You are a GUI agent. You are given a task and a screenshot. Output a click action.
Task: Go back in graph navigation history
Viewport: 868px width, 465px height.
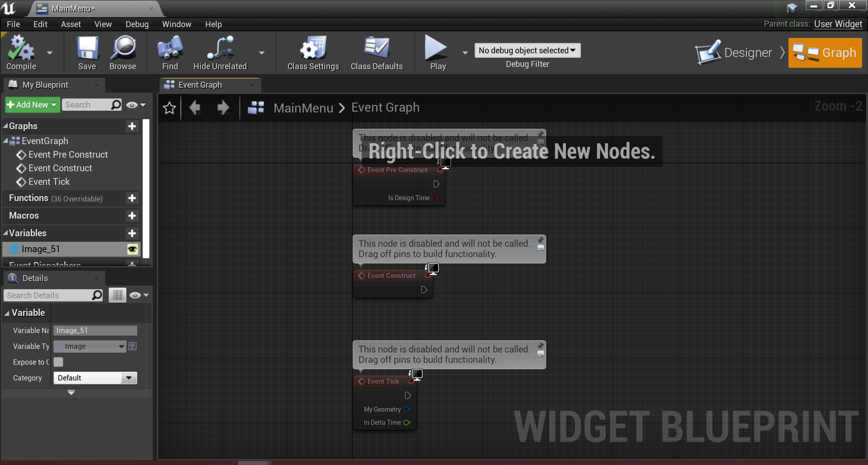click(x=195, y=108)
